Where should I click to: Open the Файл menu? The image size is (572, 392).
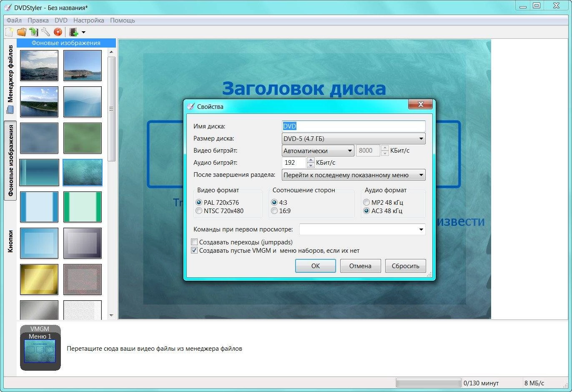(x=14, y=20)
